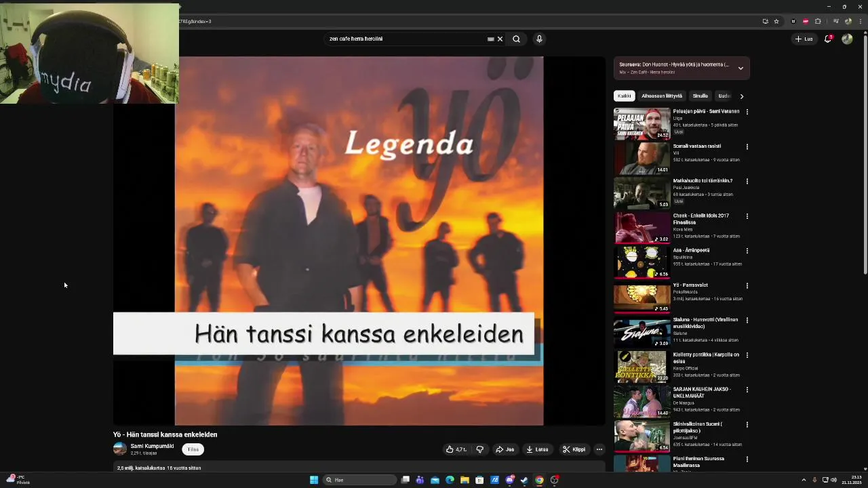
Task: Open menu for Somali vastaan rasisti
Action: point(747,146)
